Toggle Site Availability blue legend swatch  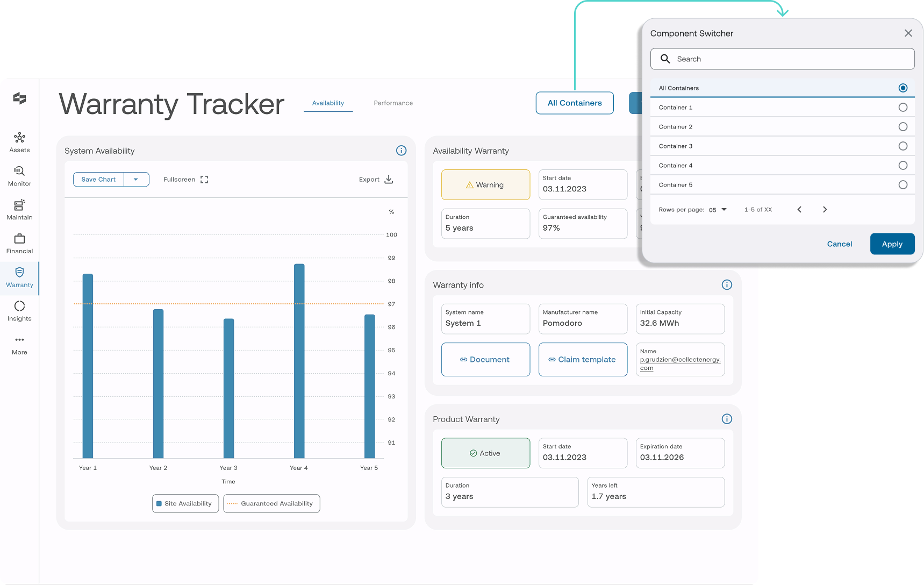pyautogui.click(x=159, y=504)
